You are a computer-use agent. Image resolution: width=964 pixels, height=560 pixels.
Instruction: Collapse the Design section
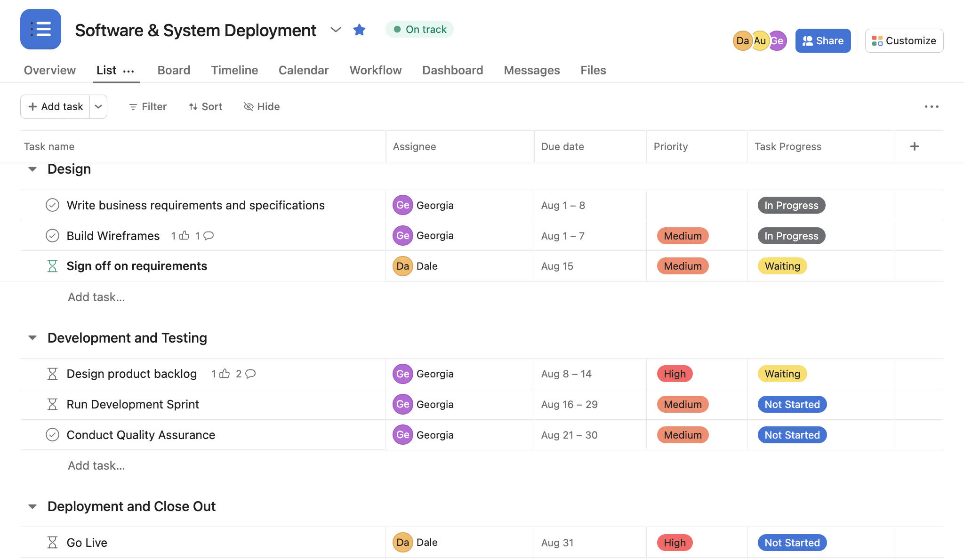coord(32,169)
